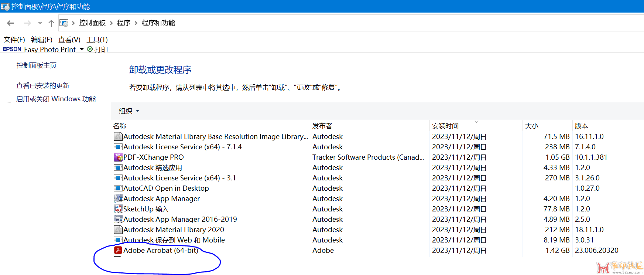Screen dimensions: 644x275
Task: Sort by 版本 column header
Action: [x=582, y=126]
